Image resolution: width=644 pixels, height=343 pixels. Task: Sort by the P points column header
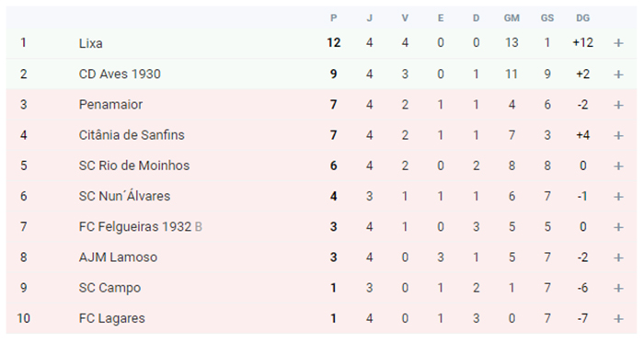[333, 18]
